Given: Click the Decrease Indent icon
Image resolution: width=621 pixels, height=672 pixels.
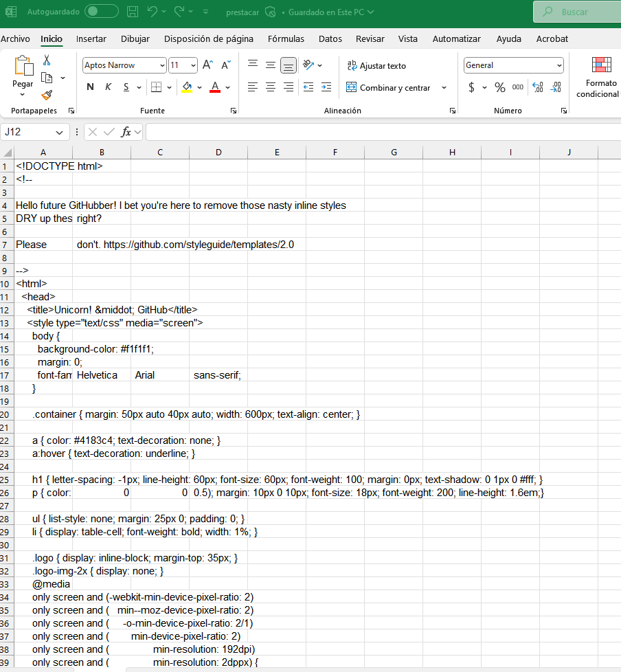Looking at the screenshot, I should pos(308,87).
